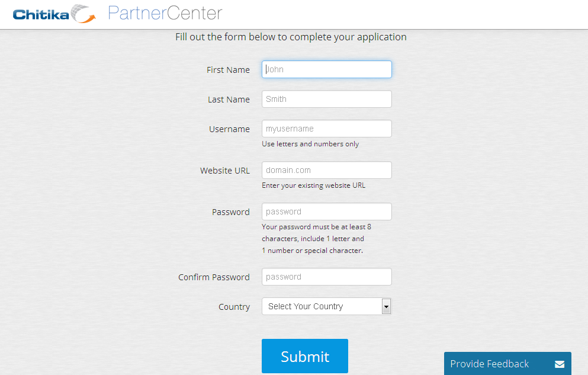This screenshot has width=588, height=375.
Task: Click the Confirm Password field
Action: 326,277
